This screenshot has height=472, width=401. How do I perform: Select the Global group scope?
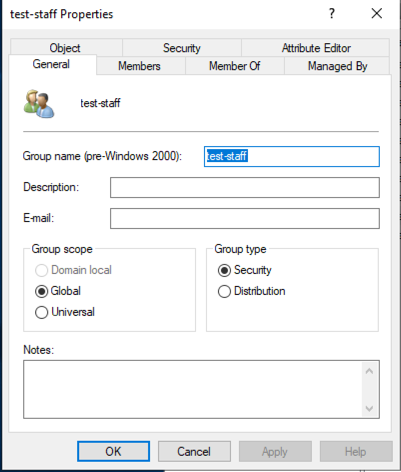pos(58,291)
